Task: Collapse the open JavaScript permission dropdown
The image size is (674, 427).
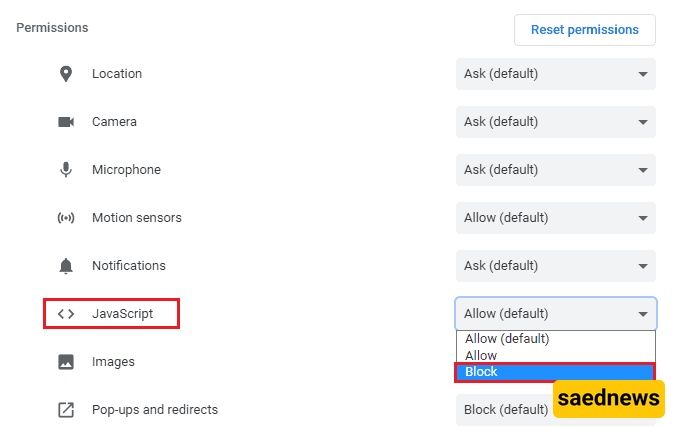Action: point(555,314)
